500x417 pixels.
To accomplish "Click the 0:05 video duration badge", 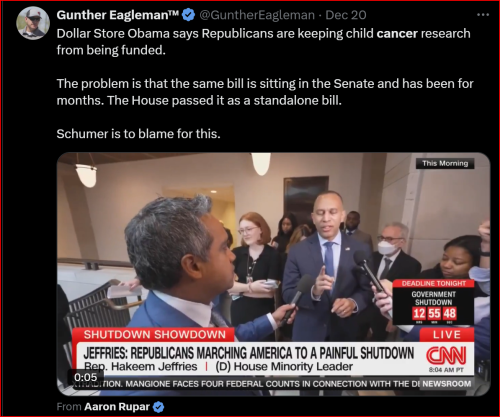I will pos(86,377).
